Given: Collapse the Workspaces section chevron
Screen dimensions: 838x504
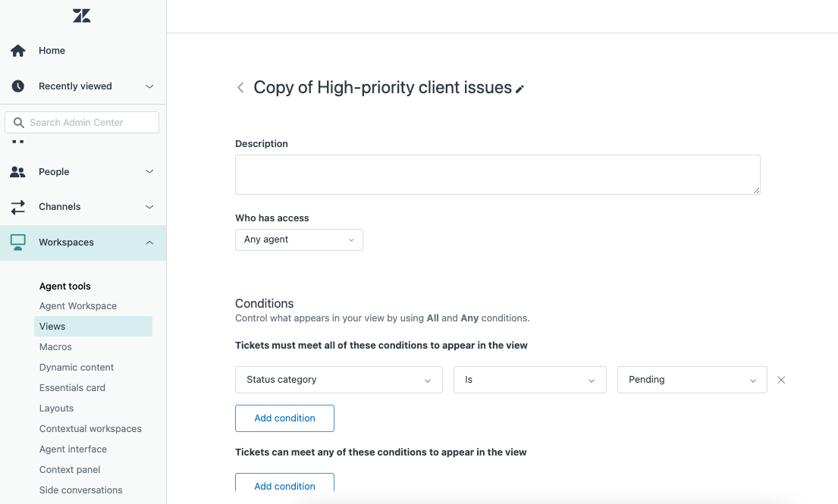Looking at the screenshot, I should coord(149,242).
